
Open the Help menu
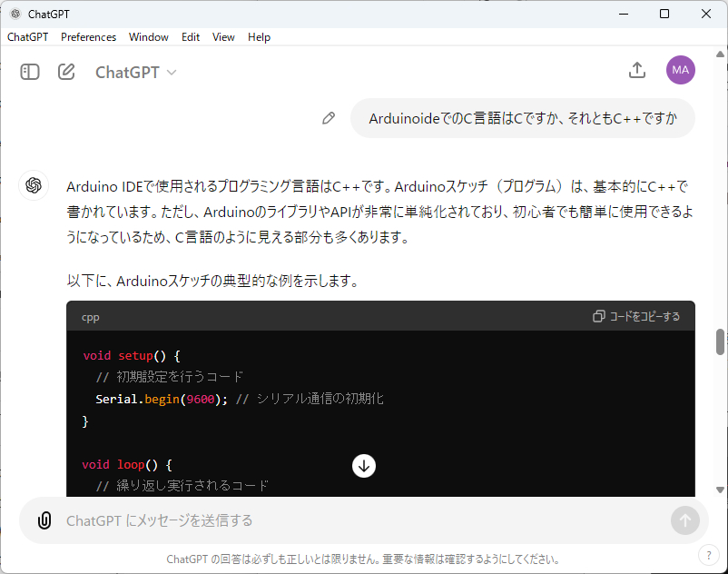[259, 37]
